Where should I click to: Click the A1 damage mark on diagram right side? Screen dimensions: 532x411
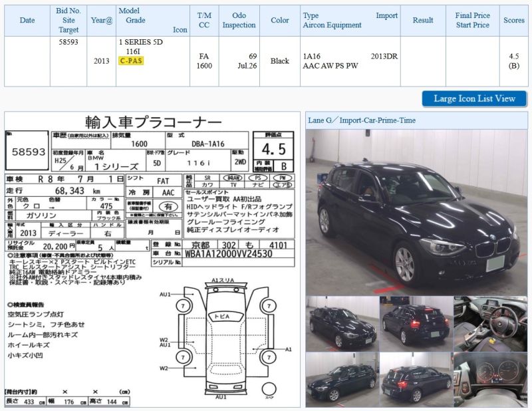pos(289,349)
